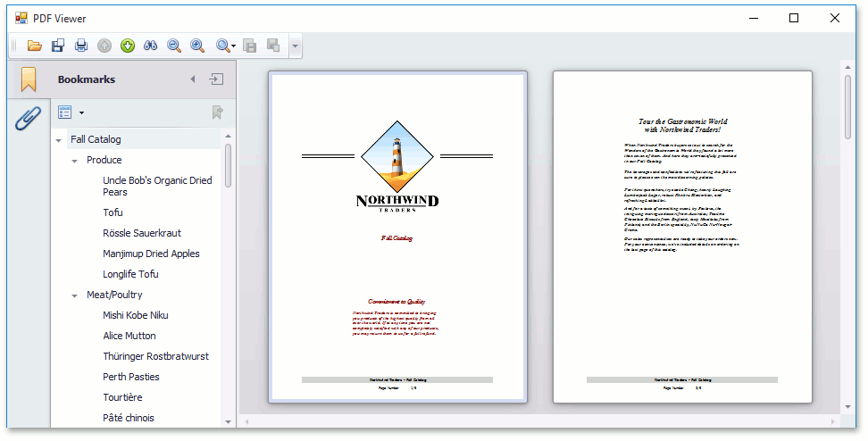Image resolution: width=868 pixels, height=441 pixels.
Task: Click the bookmarks scrollbar down arrow
Action: tap(228, 421)
